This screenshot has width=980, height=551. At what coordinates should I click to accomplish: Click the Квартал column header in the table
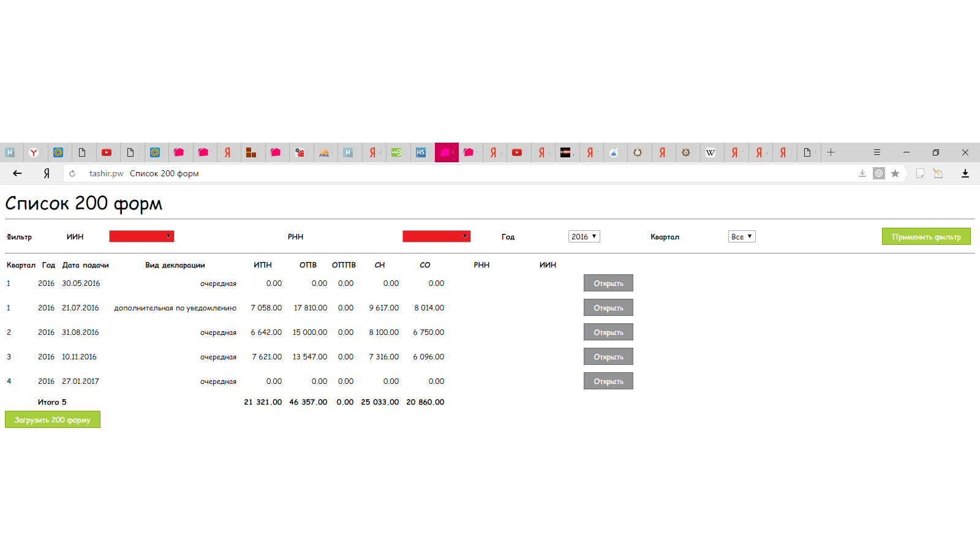21,265
